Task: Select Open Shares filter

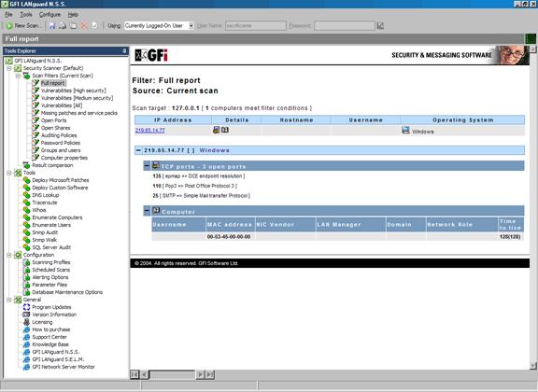Action: tap(56, 128)
